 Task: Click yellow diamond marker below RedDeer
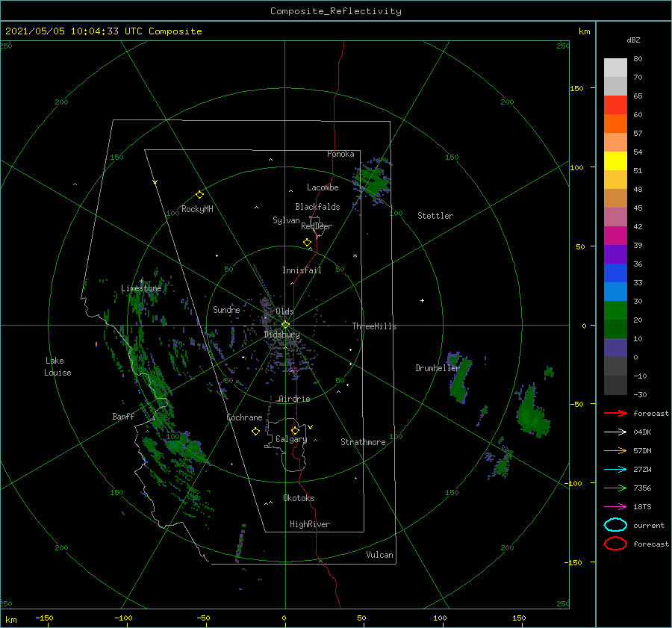pos(307,242)
